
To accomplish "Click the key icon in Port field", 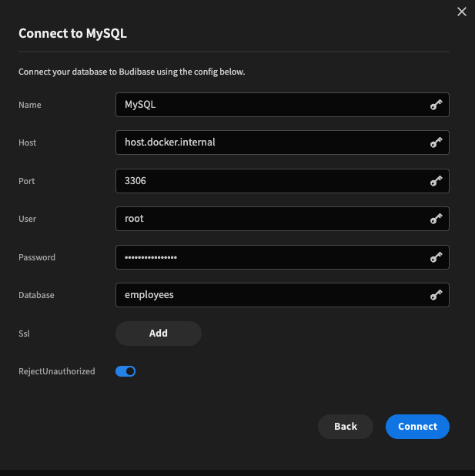I will click(x=437, y=181).
